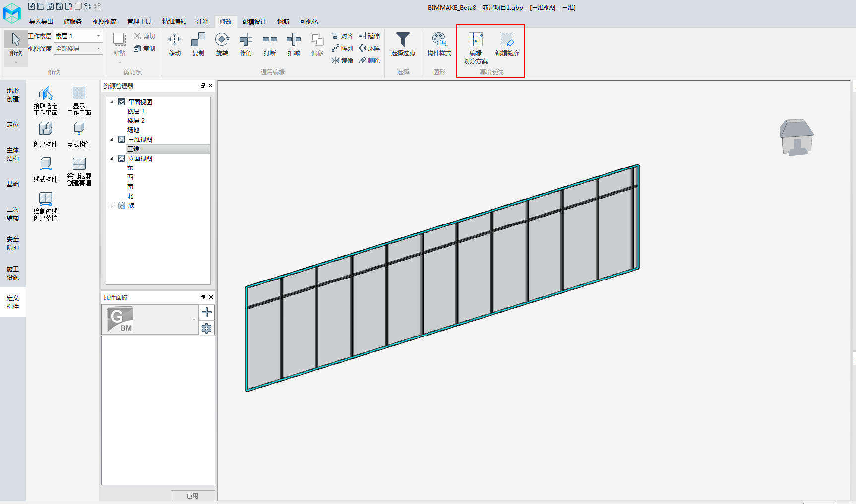This screenshot has width=856, height=504.
Task: Save the project using the floppy icon
Action: click(x=50, y=6)
